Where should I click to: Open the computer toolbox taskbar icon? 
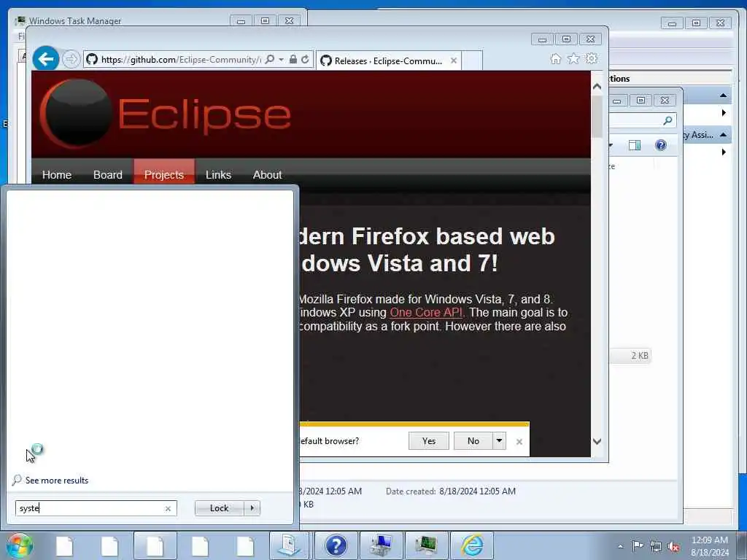point(381,545)
